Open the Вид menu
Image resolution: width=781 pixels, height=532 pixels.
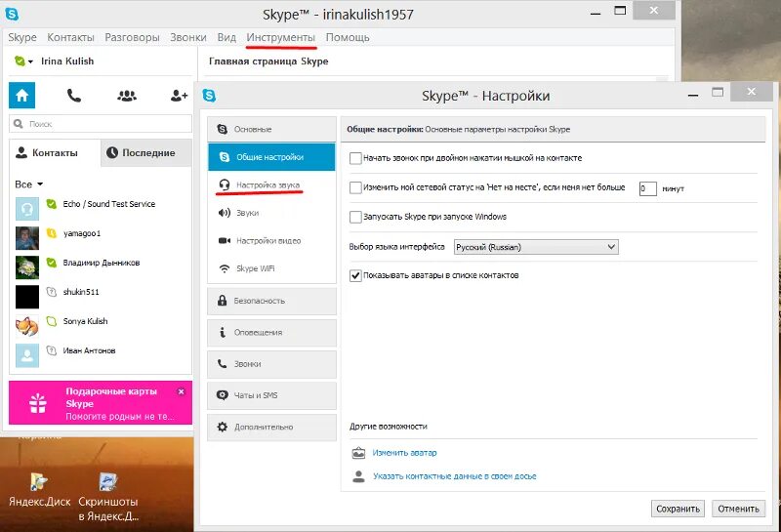click(x=226, y=37)
